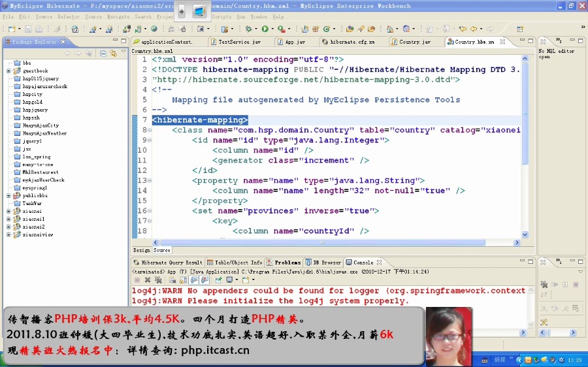Collapse the class element at line 8
The width and height of the screenshot is (588, 367).
click(150, 130)
